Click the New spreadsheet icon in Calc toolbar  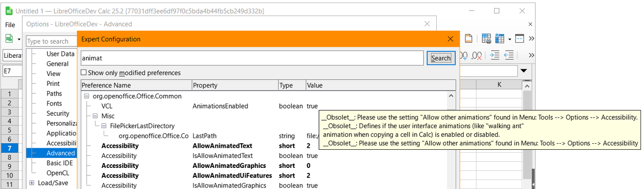pos(9,39)
